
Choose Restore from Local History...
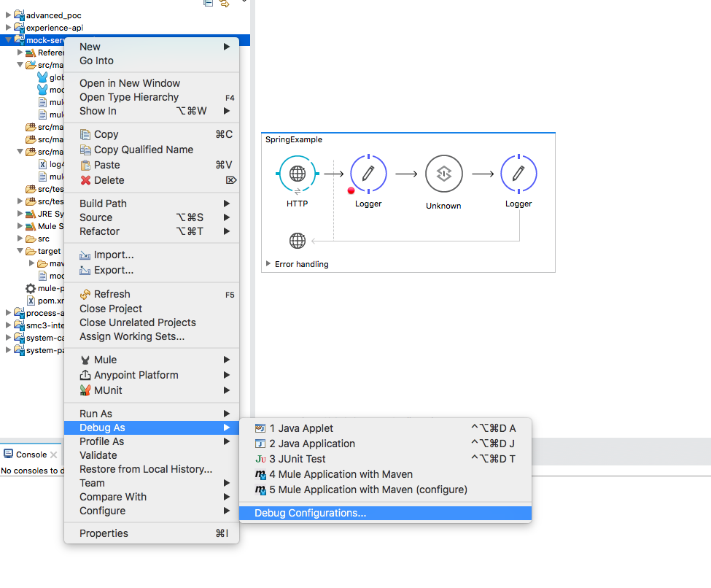point(152,469)
